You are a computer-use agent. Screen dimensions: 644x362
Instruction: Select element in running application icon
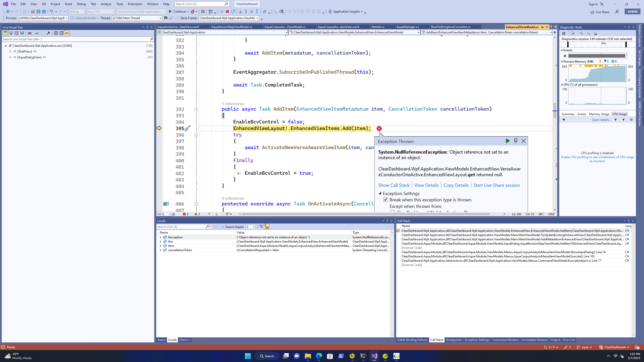pos(11,33)
